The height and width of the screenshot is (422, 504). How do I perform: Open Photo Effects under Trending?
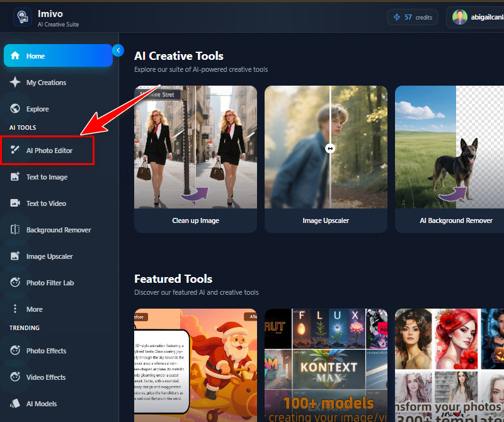click(58, 351)
